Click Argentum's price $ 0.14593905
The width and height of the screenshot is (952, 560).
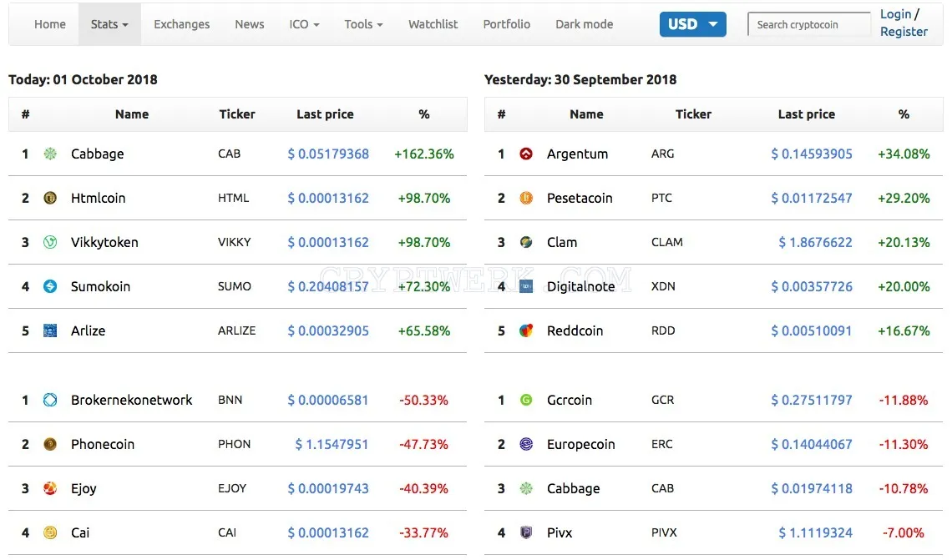tap(812, 154)
